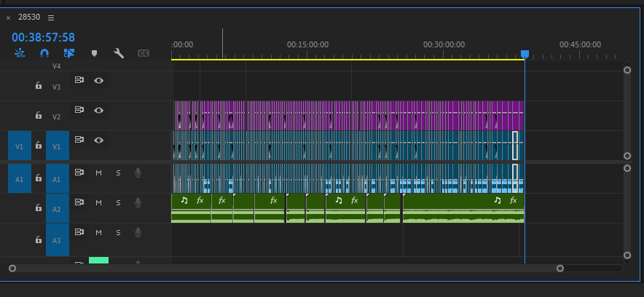Image resolution: width=644 pixels, height=297 pixels.
Task: Toggle track lock on A2
Action: [x=38, y=207]
